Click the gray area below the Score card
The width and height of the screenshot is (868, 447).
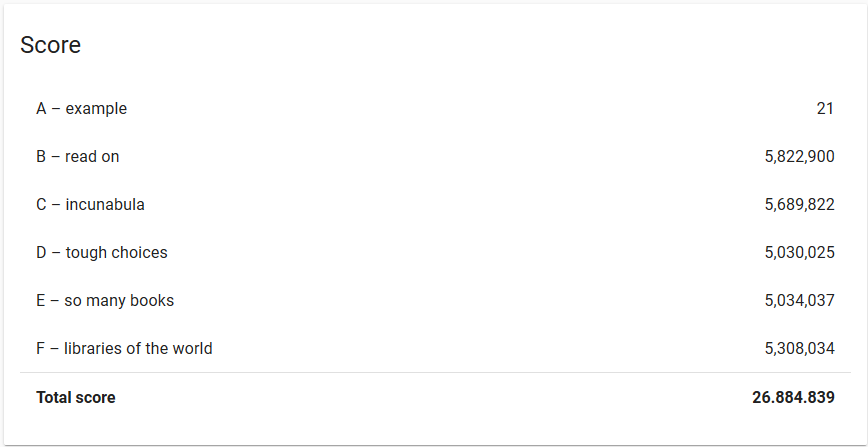(x=434, y=445)
